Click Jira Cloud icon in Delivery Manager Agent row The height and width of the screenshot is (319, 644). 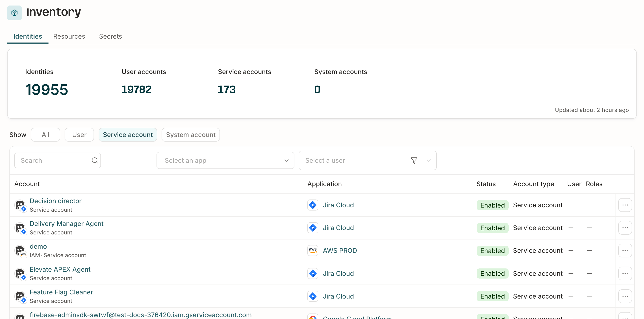pyautogui.click(x=313, y=228)
